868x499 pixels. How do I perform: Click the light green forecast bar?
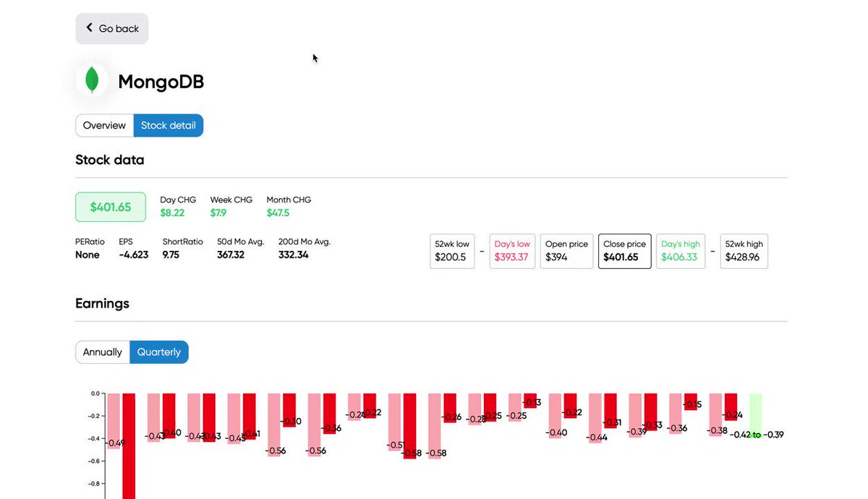[x=755, y=415]
